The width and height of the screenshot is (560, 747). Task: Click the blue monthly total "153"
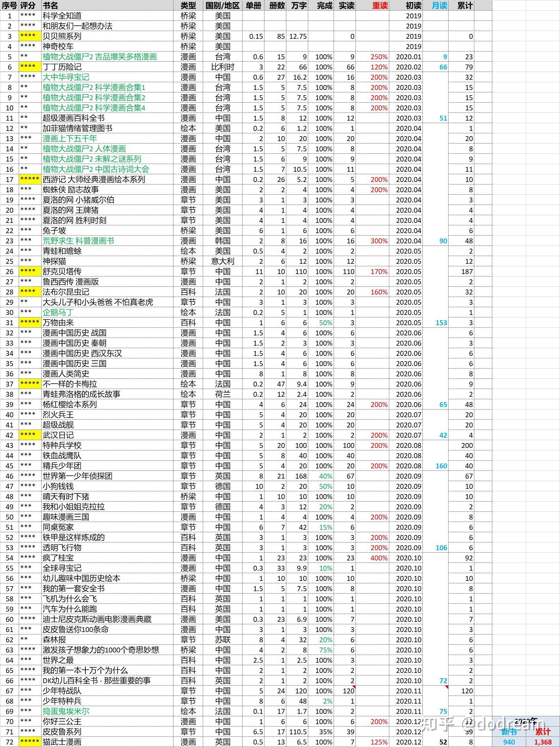point(441,323)
